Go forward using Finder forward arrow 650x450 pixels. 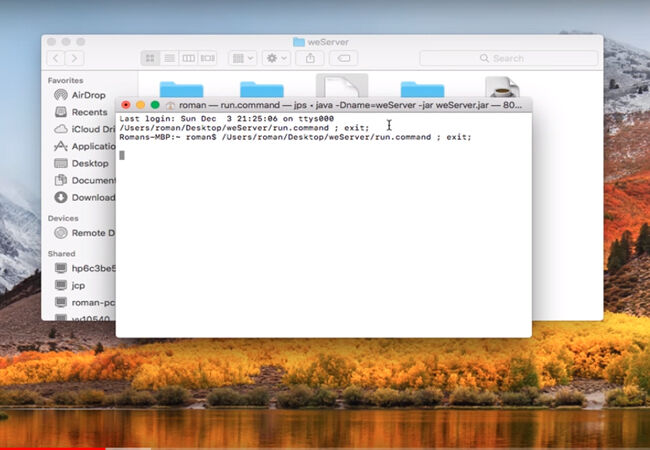(x=75, y=58)
